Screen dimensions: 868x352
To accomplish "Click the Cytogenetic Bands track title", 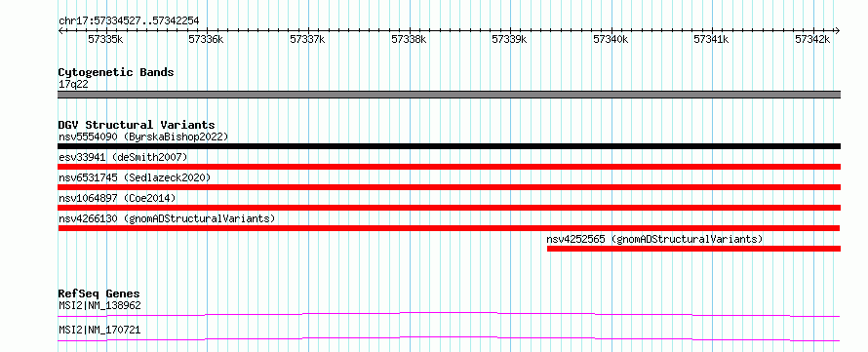I will pyautogui.click(x=116, y=72).
